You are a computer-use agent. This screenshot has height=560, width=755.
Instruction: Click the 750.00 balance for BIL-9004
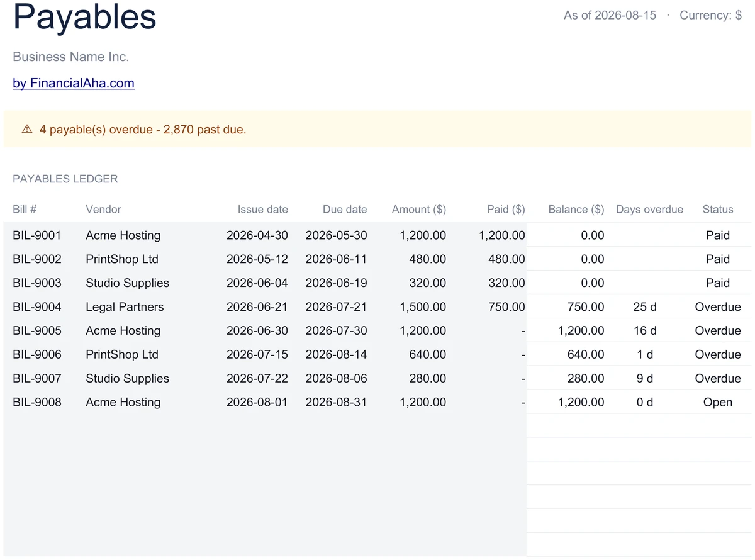[x=586, y=307]
